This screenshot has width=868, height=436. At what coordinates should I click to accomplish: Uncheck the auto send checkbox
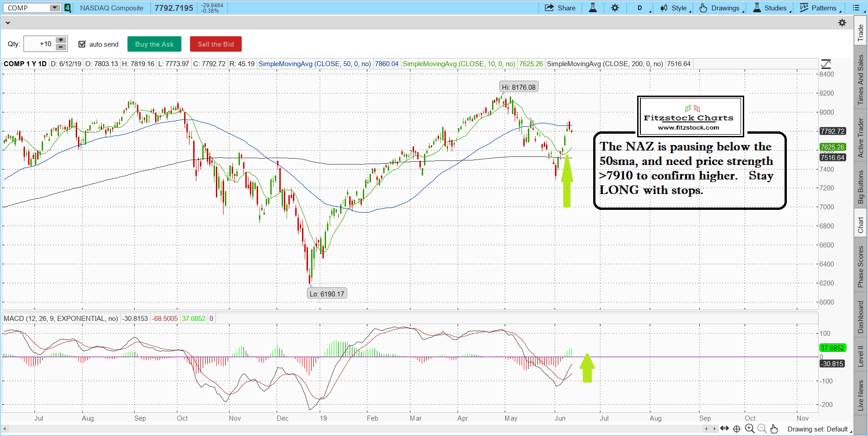(82, 44)
